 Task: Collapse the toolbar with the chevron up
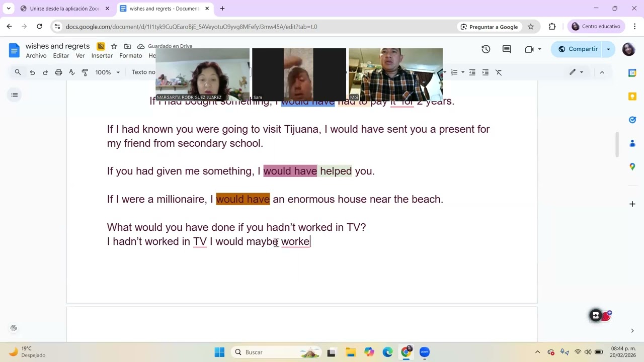point(602,72)
